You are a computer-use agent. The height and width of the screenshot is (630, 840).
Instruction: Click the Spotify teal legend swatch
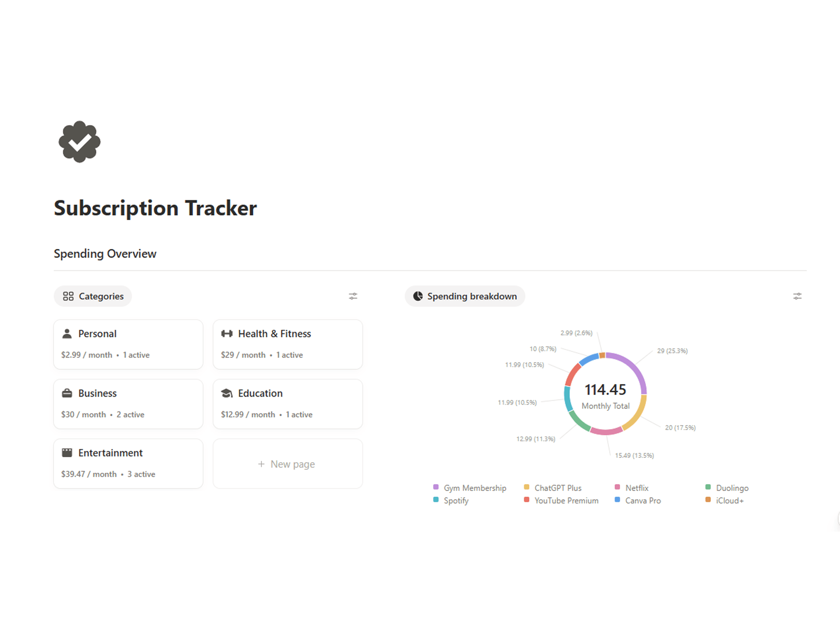436,500
